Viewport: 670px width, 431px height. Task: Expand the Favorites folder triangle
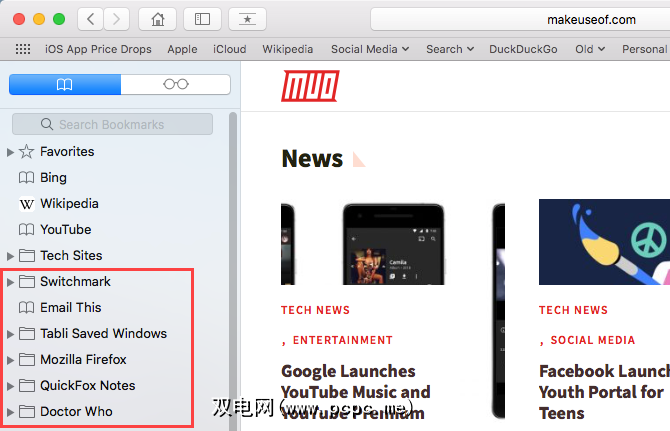click(x=11, y=152)
